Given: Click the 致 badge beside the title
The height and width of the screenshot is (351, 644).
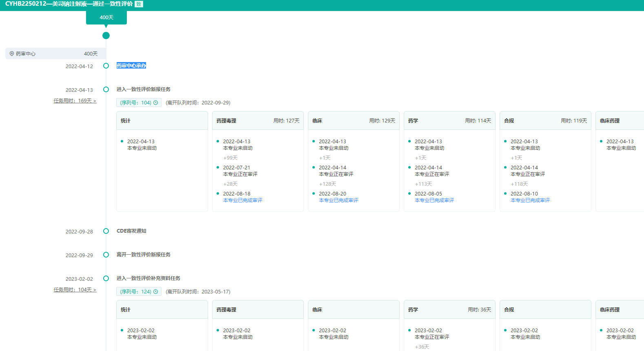Looking at the screenshot, I should click(x=139, y=4).
